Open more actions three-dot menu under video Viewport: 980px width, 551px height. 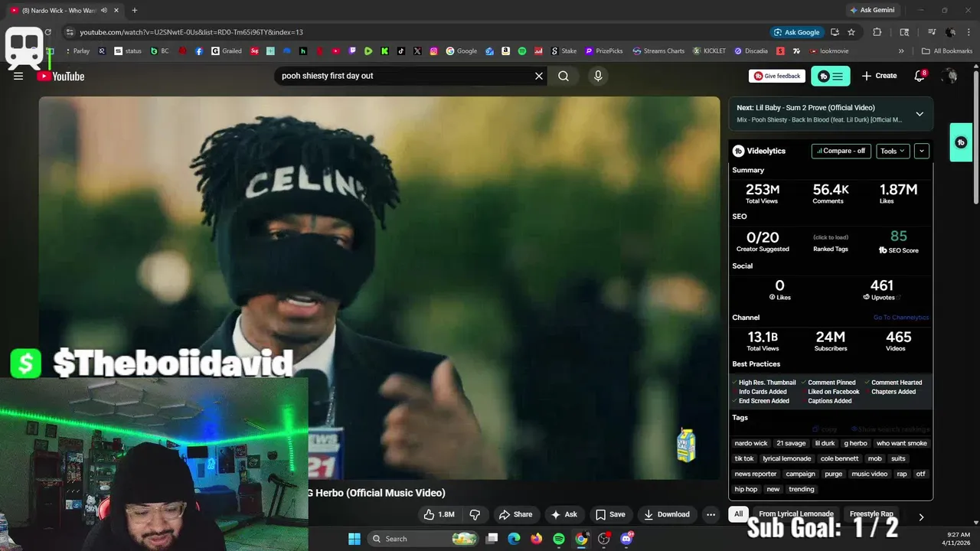[710, 514]
